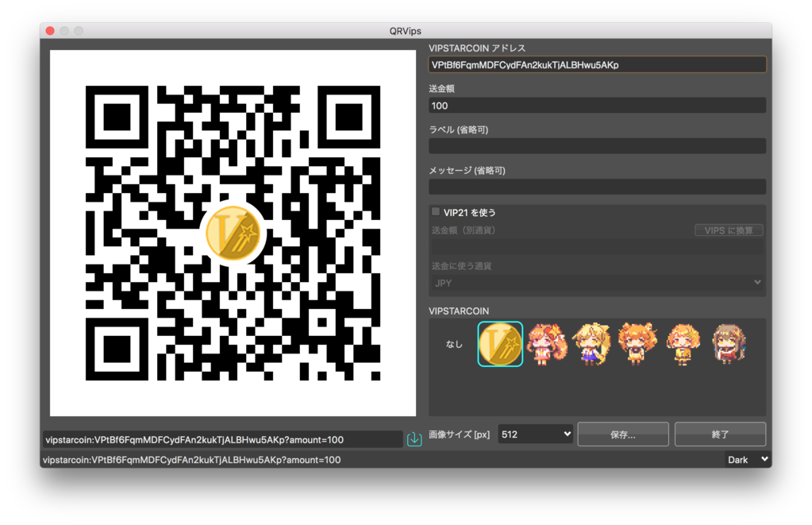Click the 保存... button

click(623, 434)
